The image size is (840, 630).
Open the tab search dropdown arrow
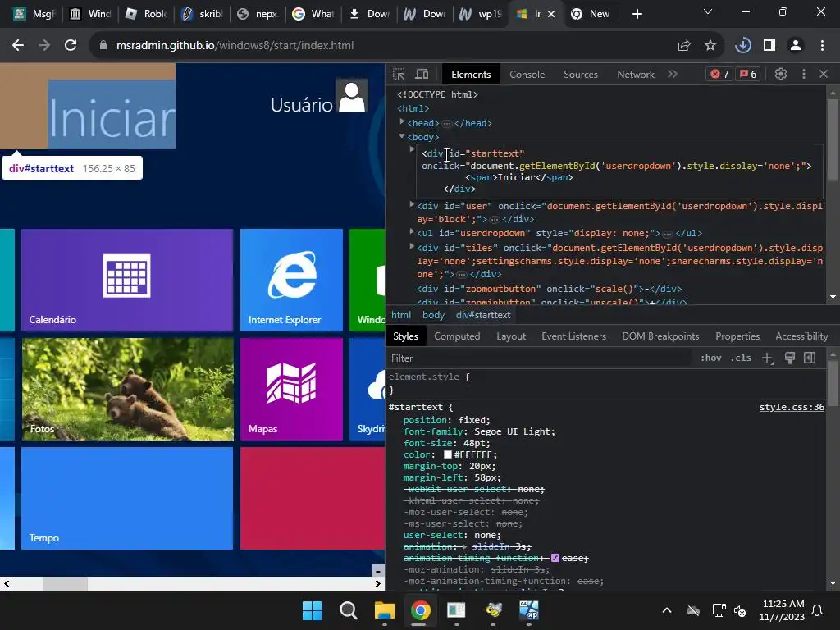(708, 11)
